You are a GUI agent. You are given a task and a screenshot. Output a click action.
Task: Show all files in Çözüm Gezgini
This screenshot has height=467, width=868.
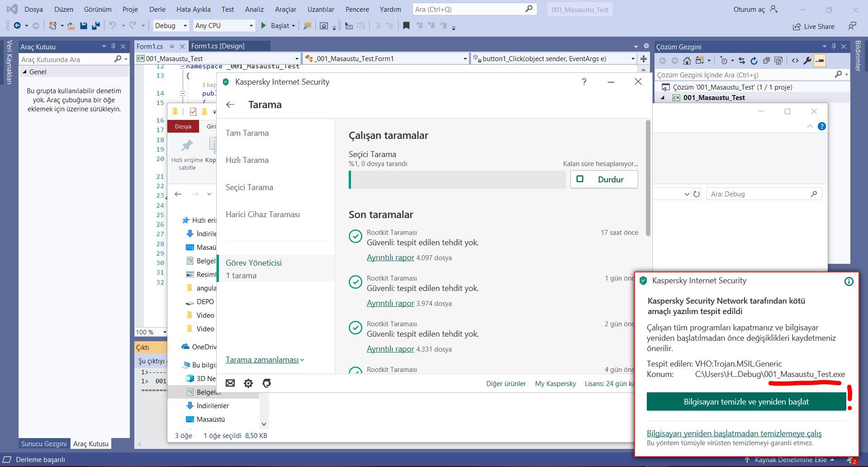778,60
